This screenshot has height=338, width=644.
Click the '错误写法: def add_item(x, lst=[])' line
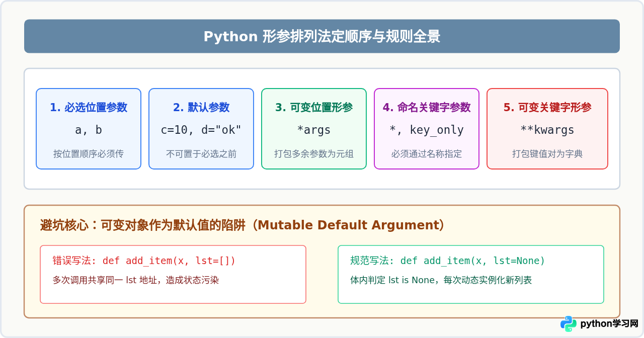(144, 261)
